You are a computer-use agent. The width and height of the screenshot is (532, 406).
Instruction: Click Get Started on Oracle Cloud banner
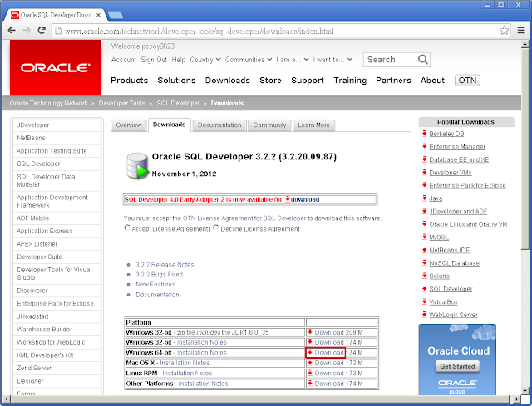[x=457, y=366]
